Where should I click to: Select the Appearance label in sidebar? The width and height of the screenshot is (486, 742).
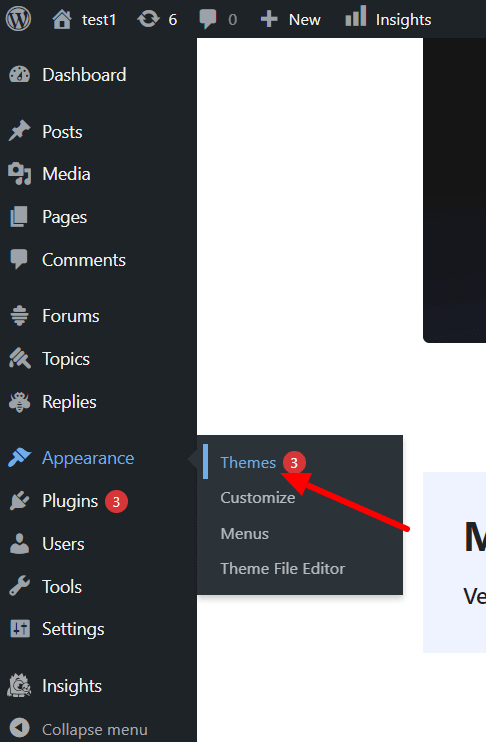pyautogui.click(x=88, y=459)
